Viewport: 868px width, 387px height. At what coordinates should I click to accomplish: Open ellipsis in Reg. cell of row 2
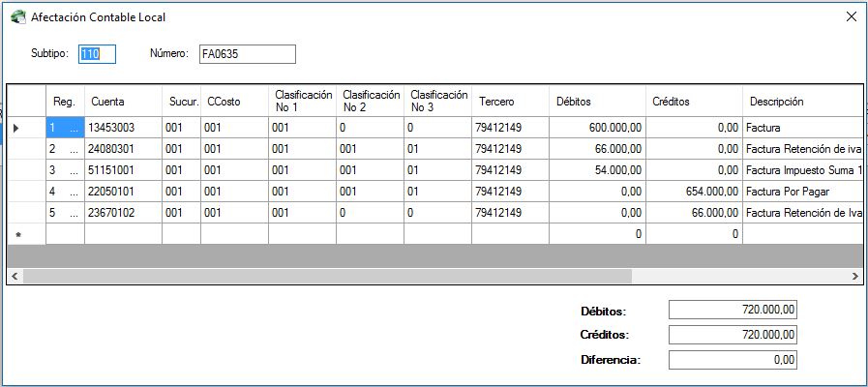pyautogui.click(x=75, y=149)
